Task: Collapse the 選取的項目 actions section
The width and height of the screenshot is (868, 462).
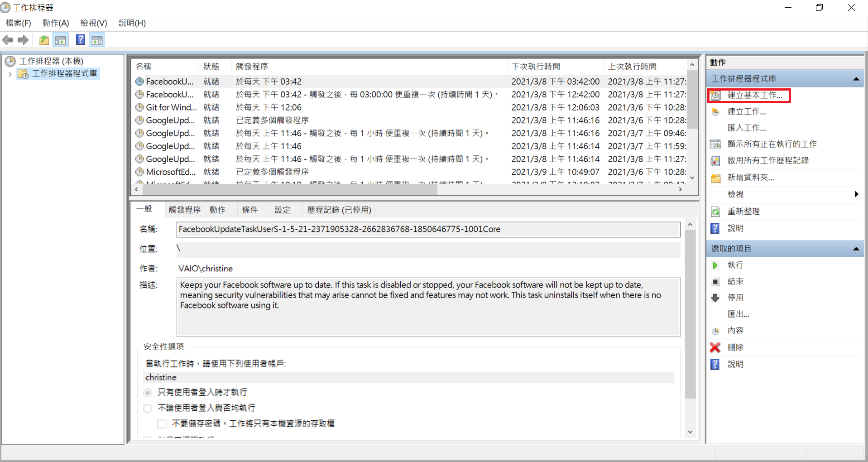Action: coord(856,249)
